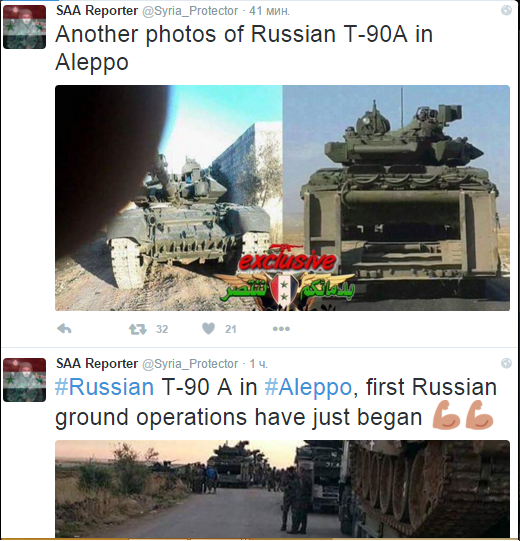Open SAA Reporter name on first tweet

(97, 11)
